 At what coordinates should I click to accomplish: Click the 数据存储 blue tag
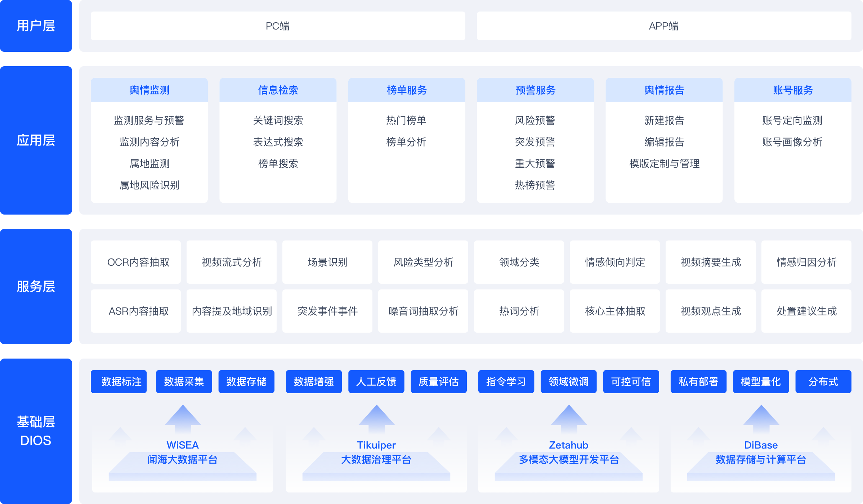coord(246,382)
